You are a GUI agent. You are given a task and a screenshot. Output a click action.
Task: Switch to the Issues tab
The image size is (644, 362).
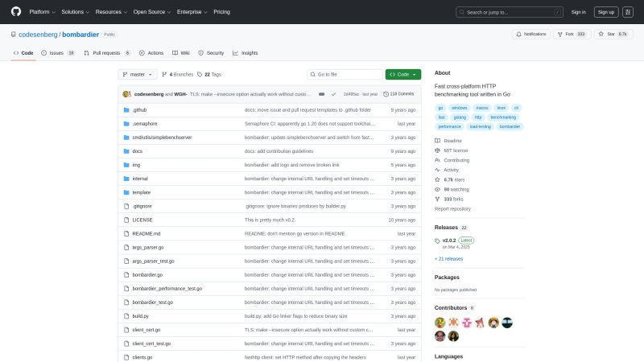(57, 53)
